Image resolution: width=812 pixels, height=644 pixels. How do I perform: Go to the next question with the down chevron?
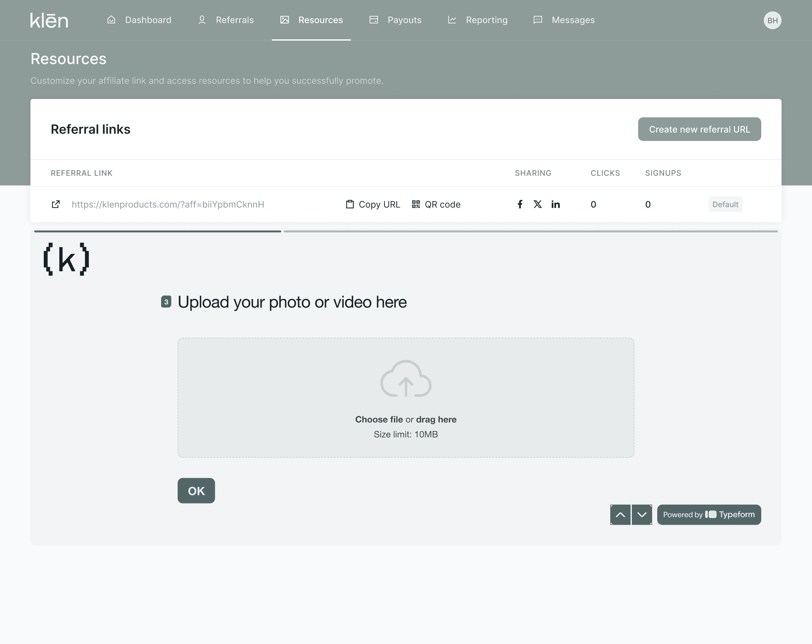tap(641, 515)
